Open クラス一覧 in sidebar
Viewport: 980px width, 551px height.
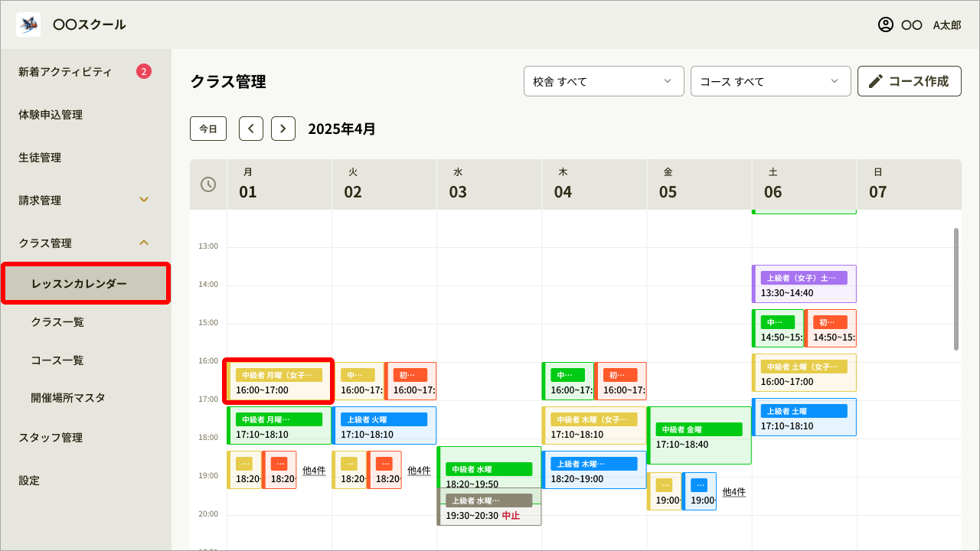coord(57,322)
